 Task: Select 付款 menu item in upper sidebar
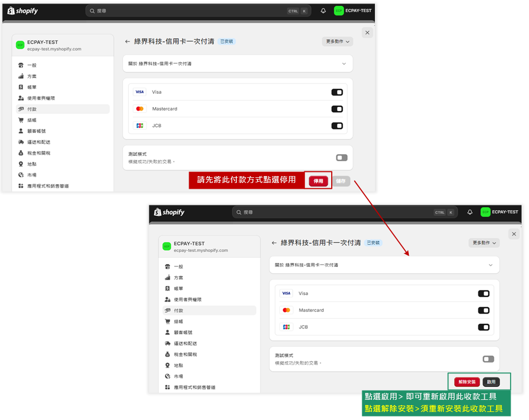click(x=32, y=109)
